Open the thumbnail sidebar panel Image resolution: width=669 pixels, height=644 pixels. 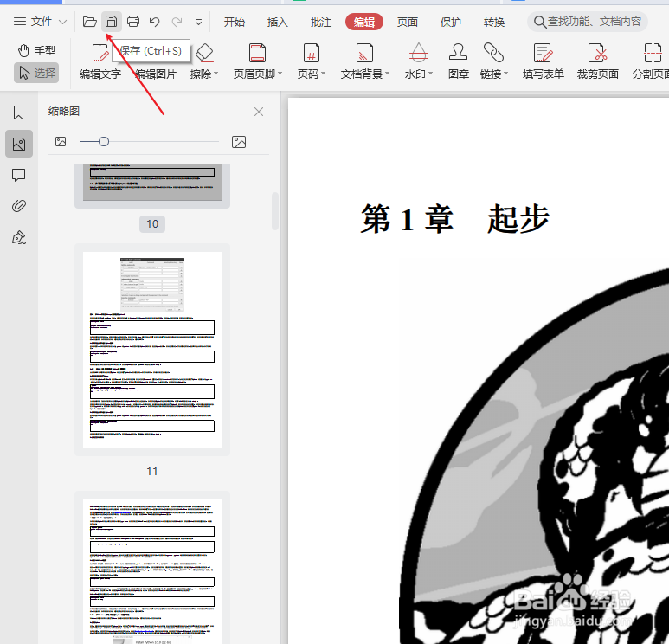coord(19,144)
